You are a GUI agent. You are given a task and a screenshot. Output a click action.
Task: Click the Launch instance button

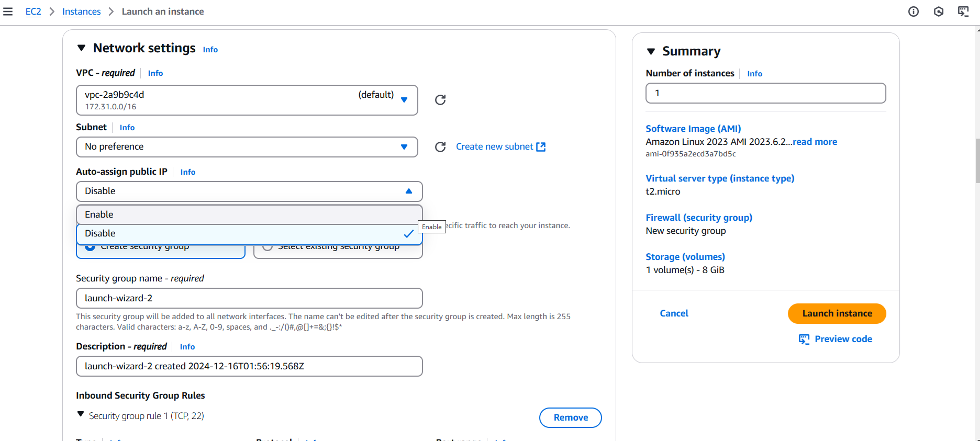click(837, 313)
